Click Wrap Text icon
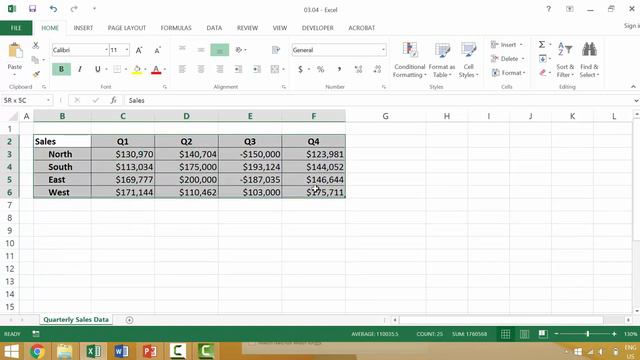640x360 pixels. pyautogui.click(x=276, y=50)
